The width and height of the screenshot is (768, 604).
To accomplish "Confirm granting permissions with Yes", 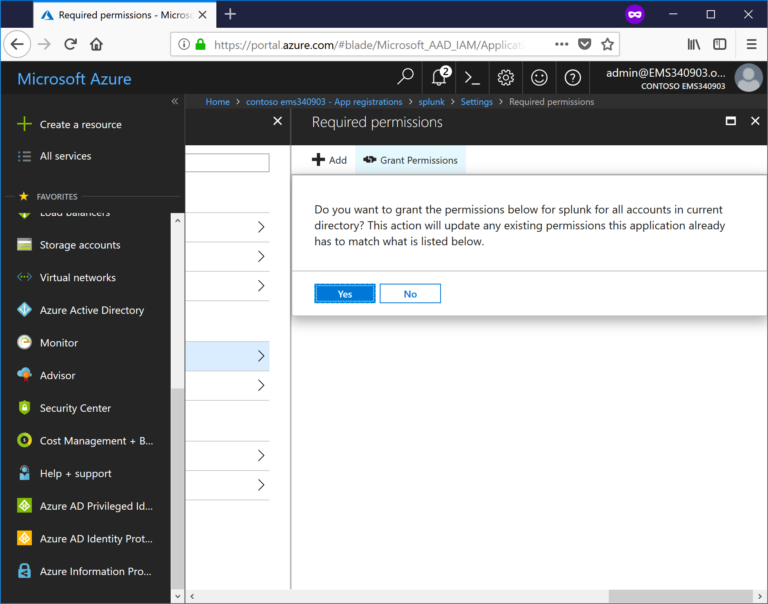I will coord(345,293).
